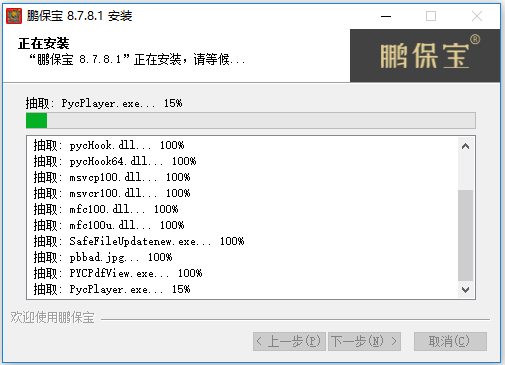Click the 鹏保宝 app icon in title bar
505x365 pixels.
point(14,16)
